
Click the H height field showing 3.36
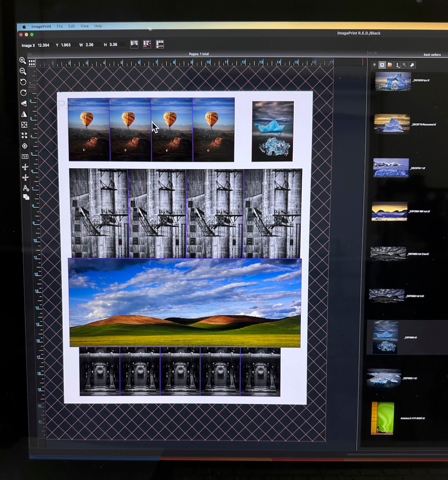point(113,45)
